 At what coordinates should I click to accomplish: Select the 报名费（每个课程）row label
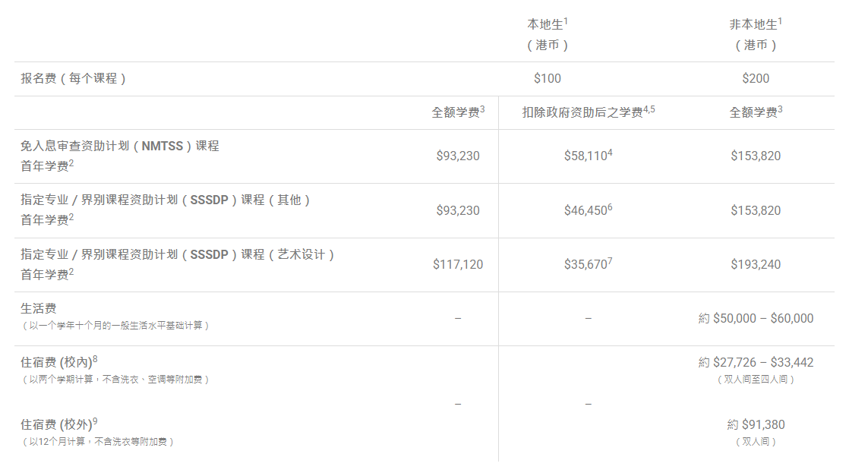(x=74, y=78)
